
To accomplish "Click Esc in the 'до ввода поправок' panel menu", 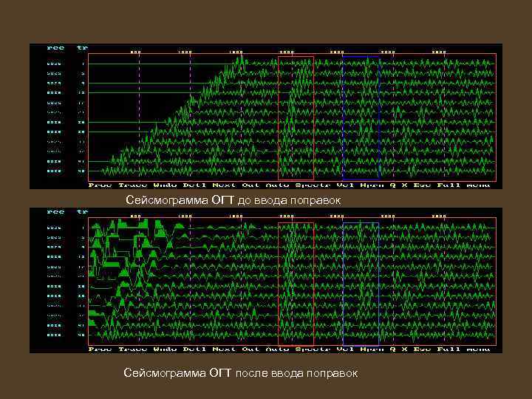I will (x=422, y=185).
